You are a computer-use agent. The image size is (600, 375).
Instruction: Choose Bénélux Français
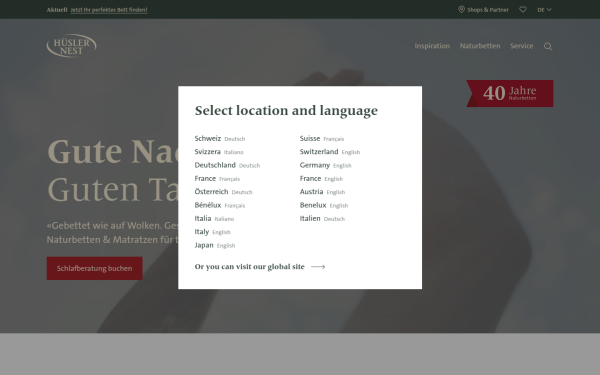(x=220, y=205)
